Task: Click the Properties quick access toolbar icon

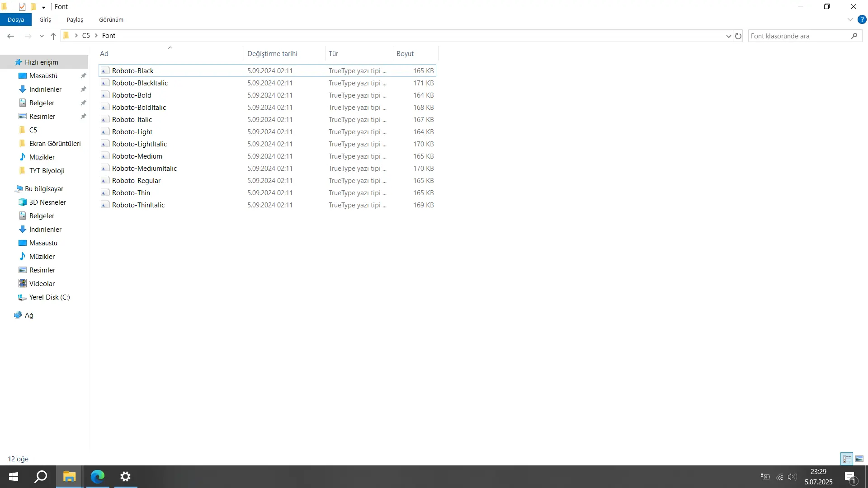Action: point(22,7)
